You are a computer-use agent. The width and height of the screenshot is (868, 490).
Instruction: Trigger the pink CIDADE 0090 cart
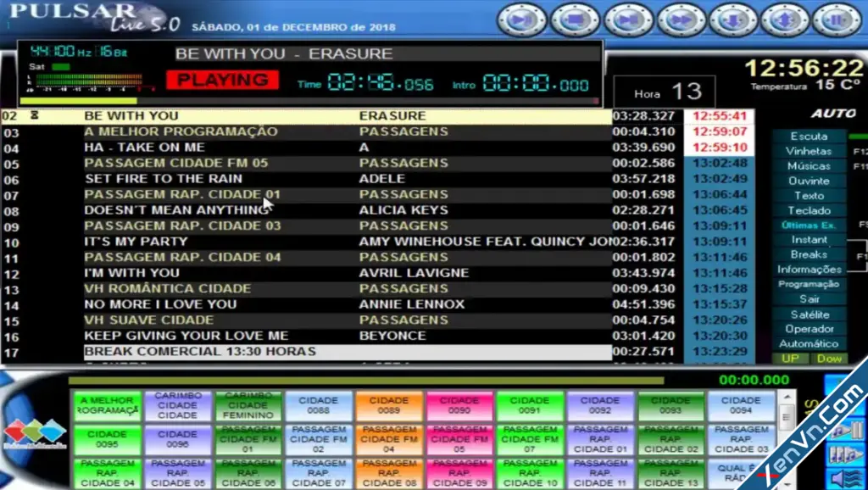(x=459, y=406)
